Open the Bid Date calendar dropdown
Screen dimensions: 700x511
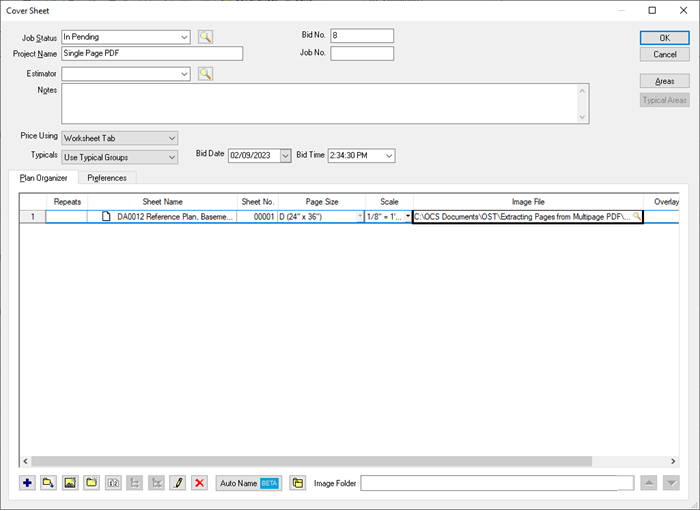[285, 156]
